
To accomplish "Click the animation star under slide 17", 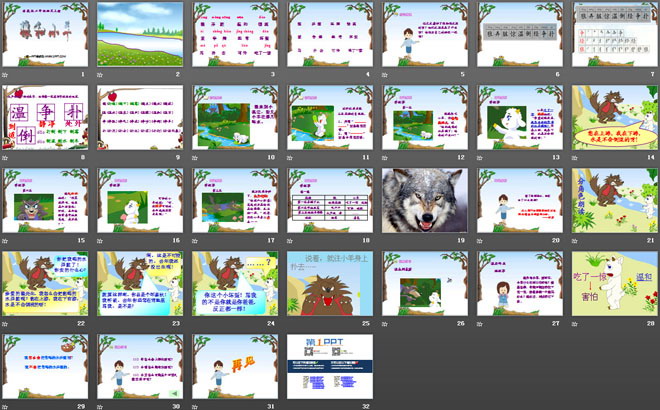I will [195, 241].
